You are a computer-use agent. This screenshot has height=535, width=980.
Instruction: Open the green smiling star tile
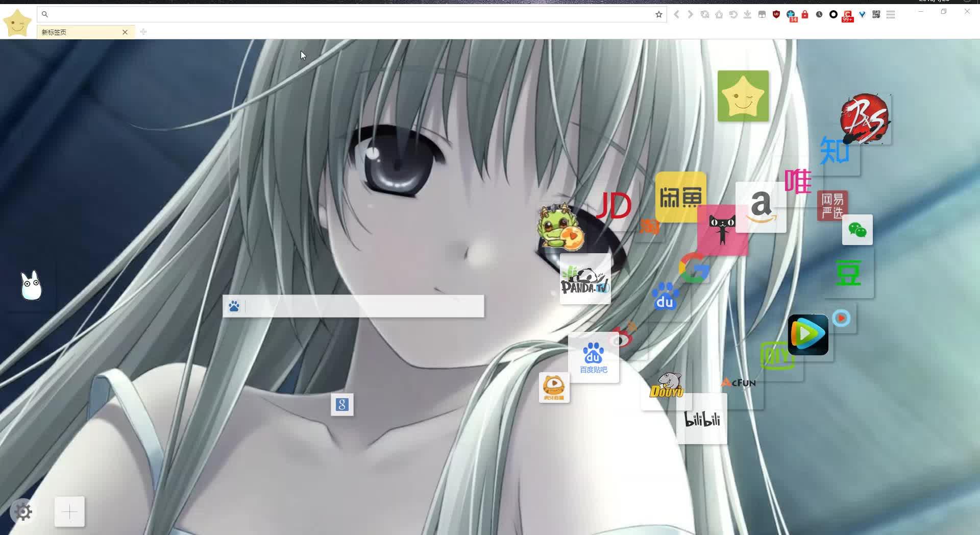[743, 96]
